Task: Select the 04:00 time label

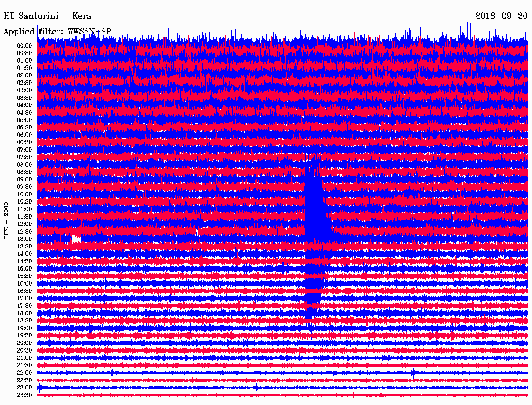Action: coord(24,105)
